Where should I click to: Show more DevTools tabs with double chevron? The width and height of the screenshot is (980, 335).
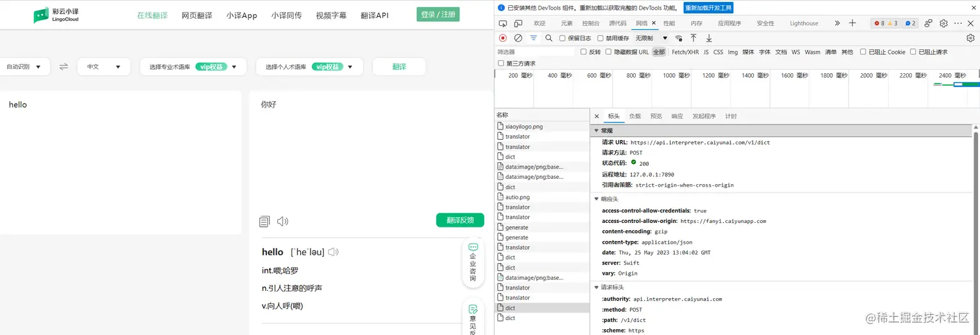837,23
